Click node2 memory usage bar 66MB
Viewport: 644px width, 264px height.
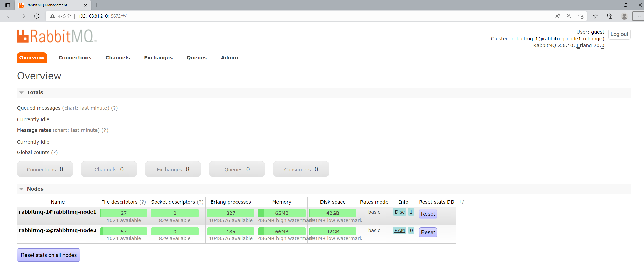(282, 231)
